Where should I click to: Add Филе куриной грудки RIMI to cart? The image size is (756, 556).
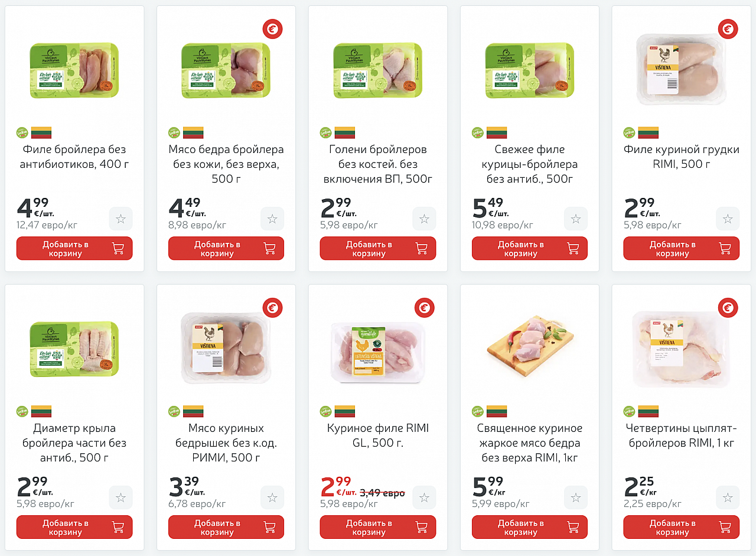tap(681, 248)
